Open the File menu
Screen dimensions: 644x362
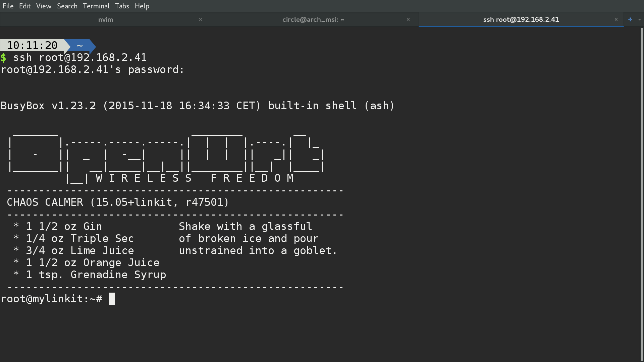[8, 6]
